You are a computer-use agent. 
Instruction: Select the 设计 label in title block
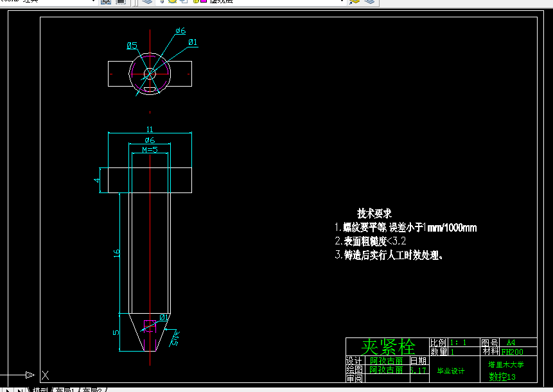[354, 361]
